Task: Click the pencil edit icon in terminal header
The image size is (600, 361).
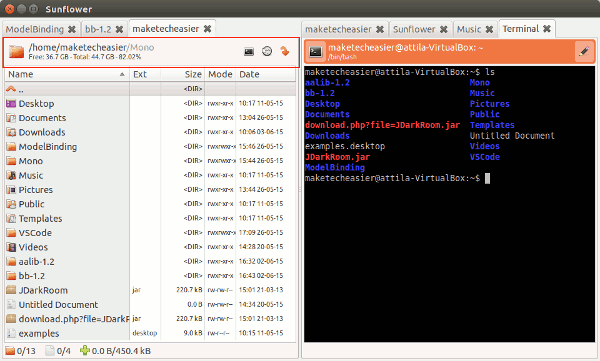Action: (584, 51)
